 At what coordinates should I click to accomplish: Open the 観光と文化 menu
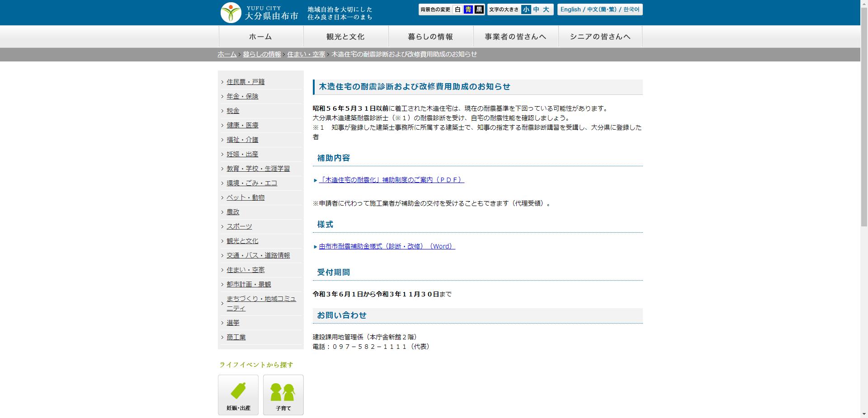(x=346, y=36)
